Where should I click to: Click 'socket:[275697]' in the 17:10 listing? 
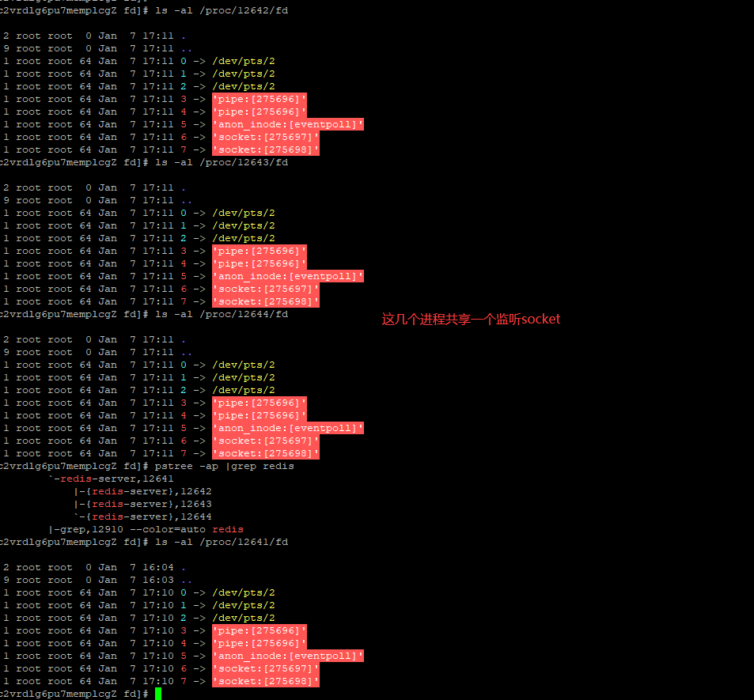click(x=265, y=668)
